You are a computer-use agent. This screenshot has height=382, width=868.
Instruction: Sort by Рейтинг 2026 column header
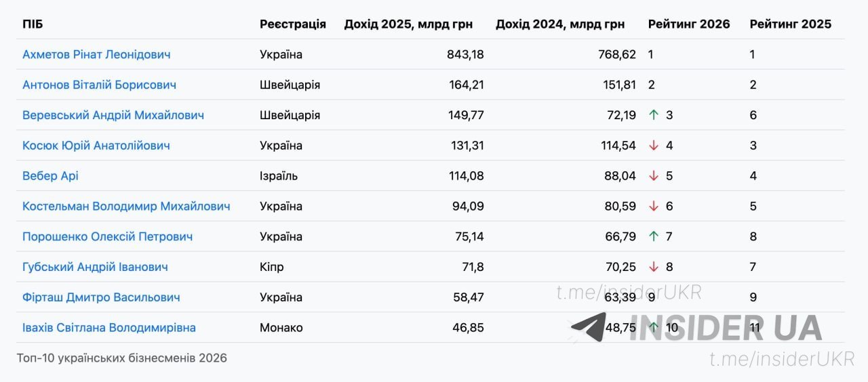(689, 24)
